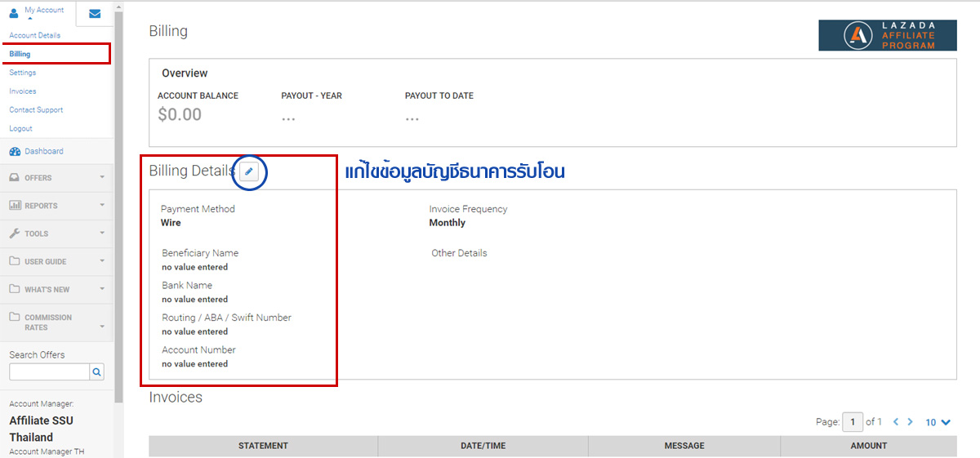Image resolution: width=980 pixels, height=458 pixels.
Task: Click the Bank Name label
Action: (x=187, y=286)
